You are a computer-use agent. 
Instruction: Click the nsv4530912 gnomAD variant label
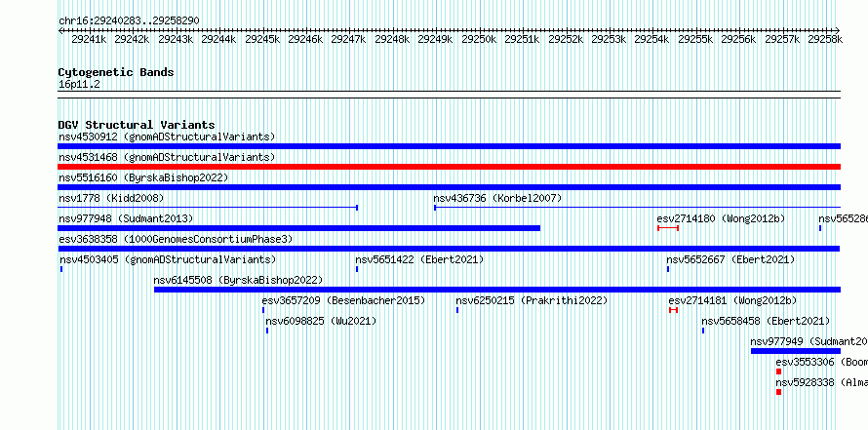point(167,137)
